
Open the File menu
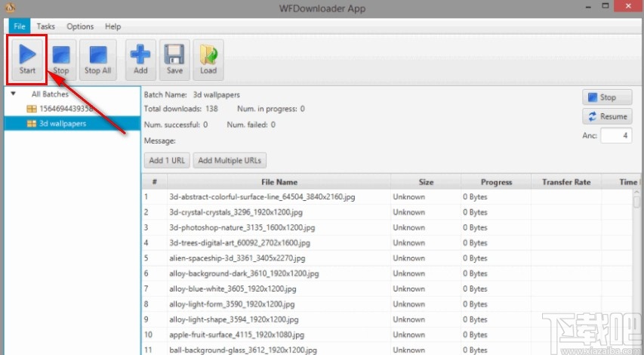20,26
